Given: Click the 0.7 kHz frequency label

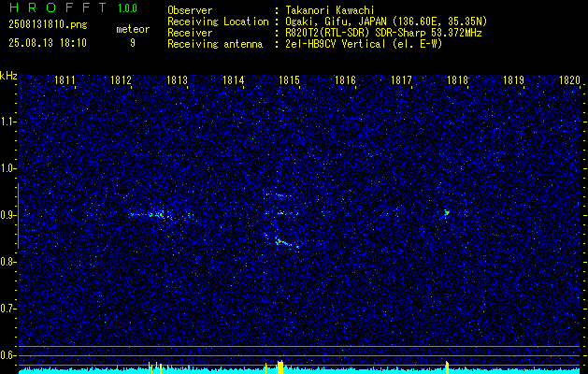Looking at the screenshot, I should (7, 309).
